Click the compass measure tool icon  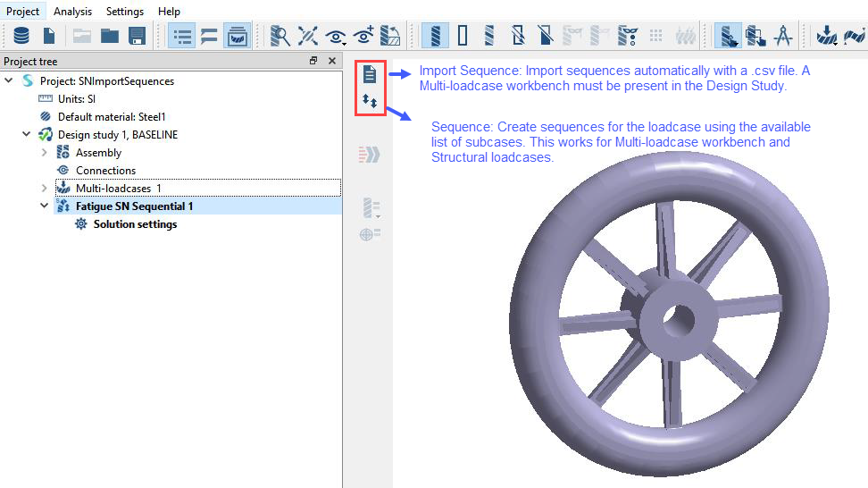click(x=782, y=37)
